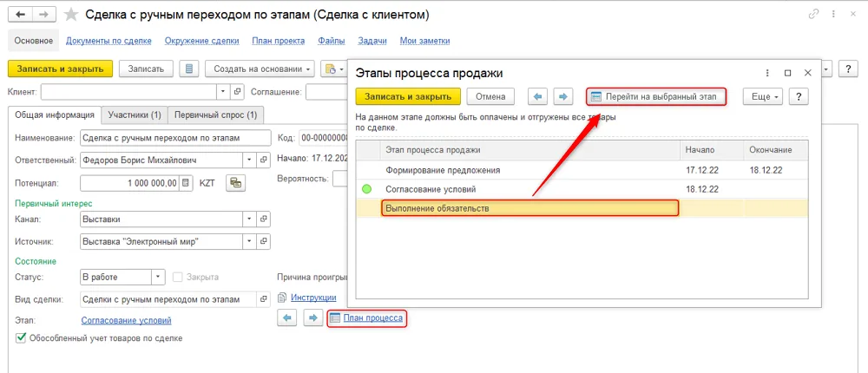Click green current-stage marker beside Согласование условий
Viewport: 868px width, 373px height.
click(366, 189)
